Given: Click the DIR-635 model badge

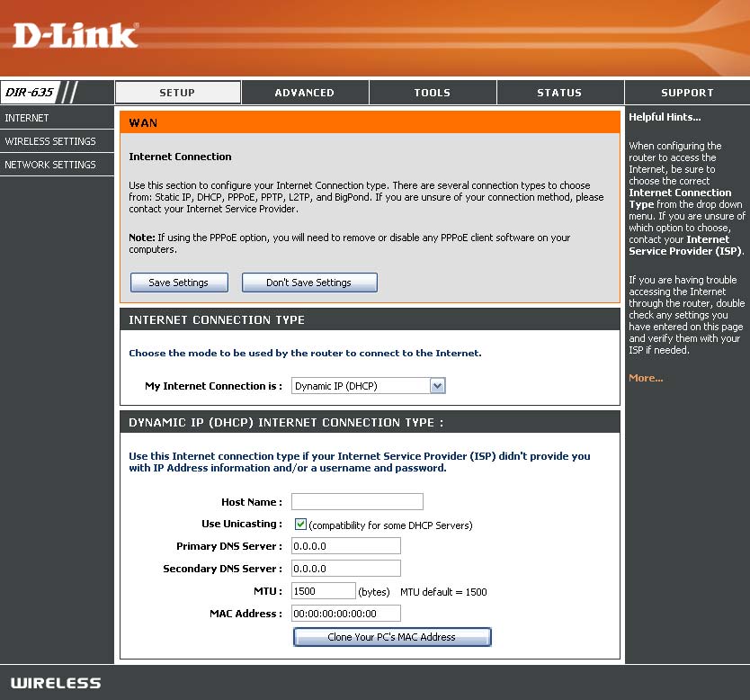Looking at the screenshot, I should point(29,92).
